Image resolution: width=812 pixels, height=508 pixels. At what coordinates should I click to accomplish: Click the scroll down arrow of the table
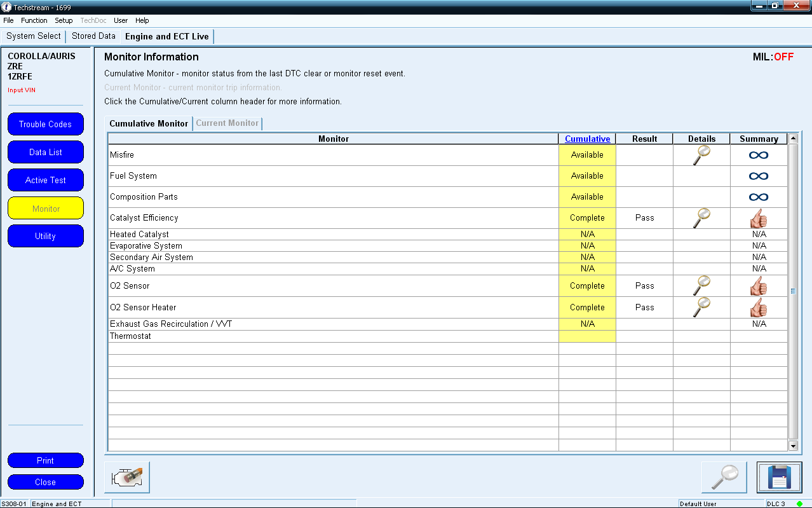pyautogui.click(x=792, y=446)
